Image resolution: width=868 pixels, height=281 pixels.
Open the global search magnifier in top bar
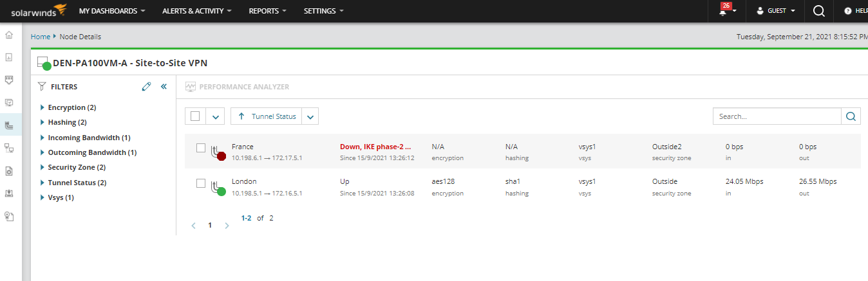pos(819,11)
